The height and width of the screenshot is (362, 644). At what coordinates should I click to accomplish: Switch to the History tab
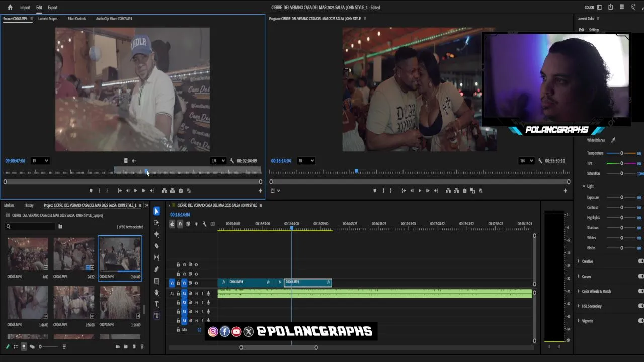29,205
